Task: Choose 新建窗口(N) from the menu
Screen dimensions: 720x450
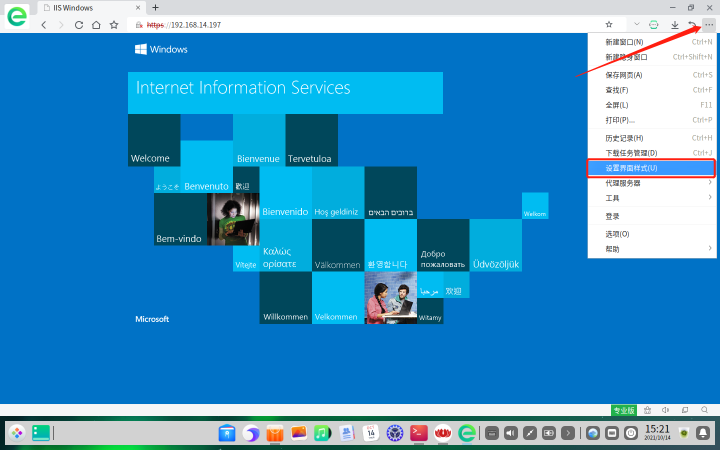Action: 651,42
